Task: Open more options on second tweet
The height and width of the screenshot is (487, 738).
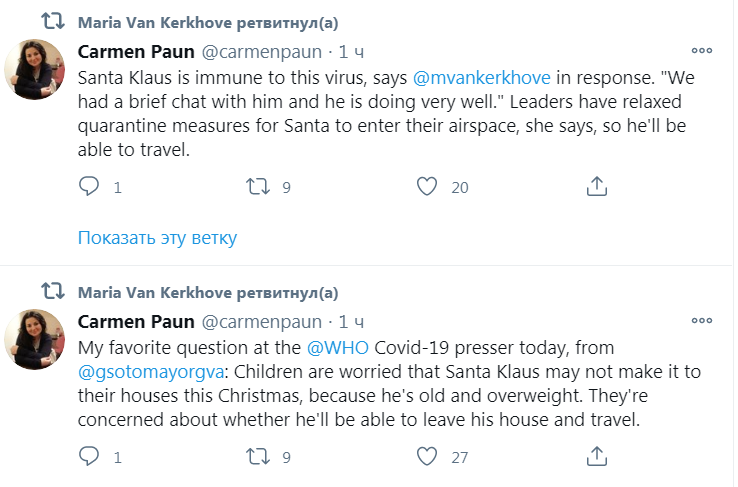Action: [x=703, y=320]
